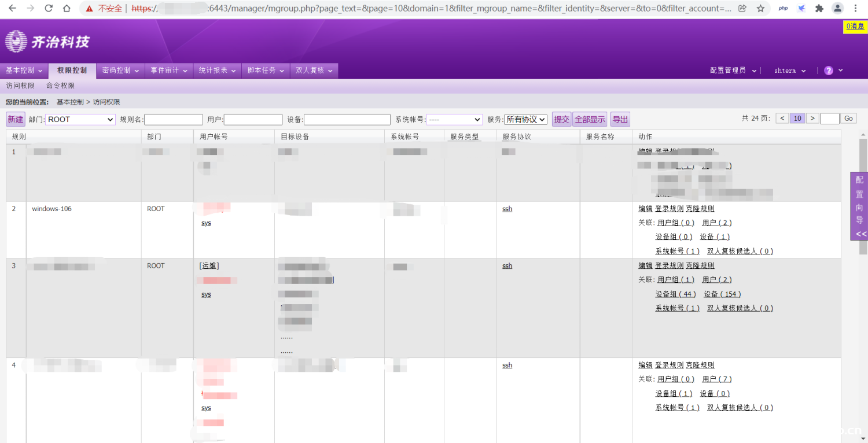Open the 服务 所有协议 dropdown
This screenshot has height=443, width=868.
click(x=525, y=120)
